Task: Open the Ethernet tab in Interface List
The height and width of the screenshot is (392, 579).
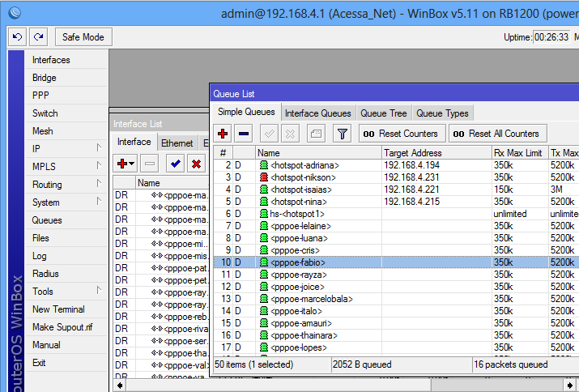Action: (x=177, y=143)
